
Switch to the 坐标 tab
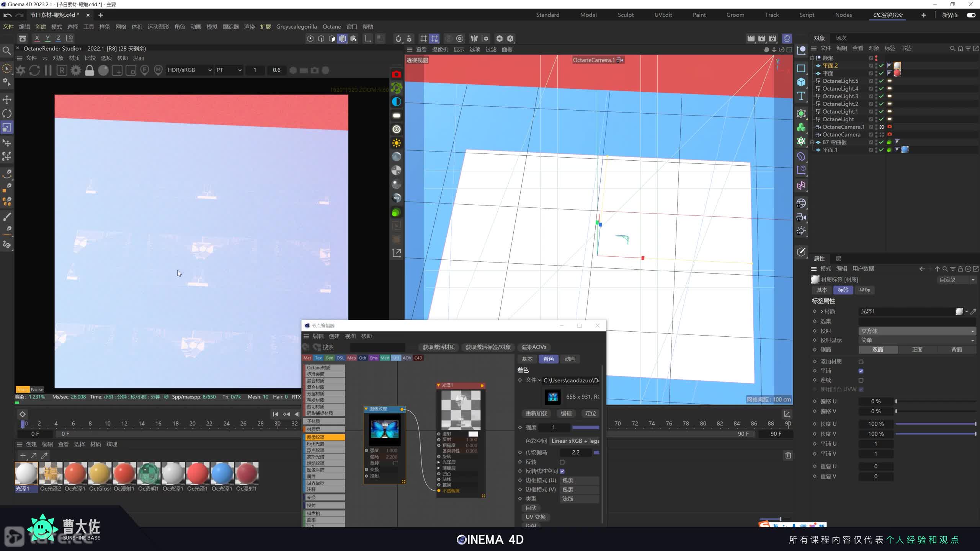pos(864,290)
